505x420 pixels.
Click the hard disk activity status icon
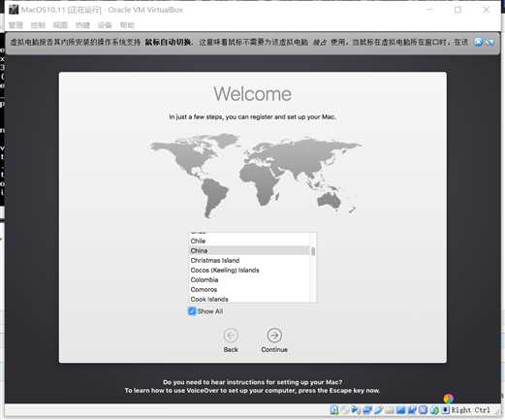point(334,410)
